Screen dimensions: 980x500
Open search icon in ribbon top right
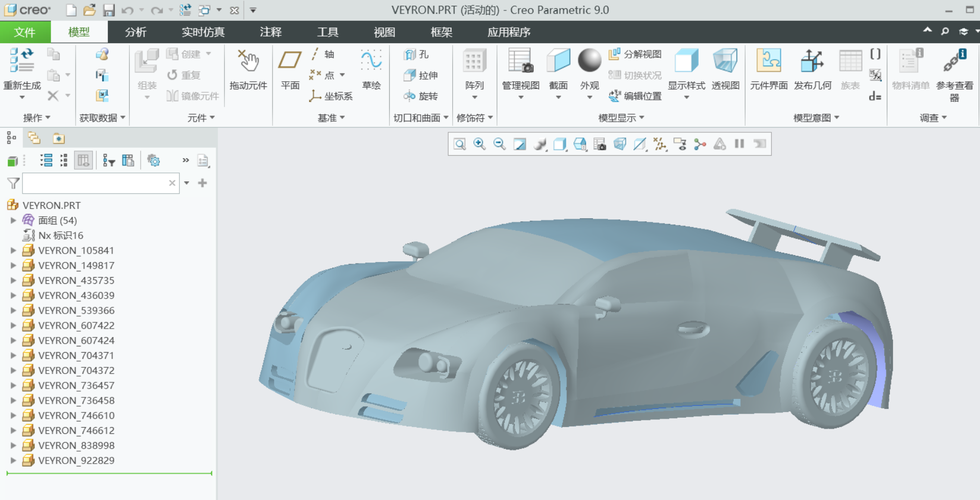tap(945, 32)
